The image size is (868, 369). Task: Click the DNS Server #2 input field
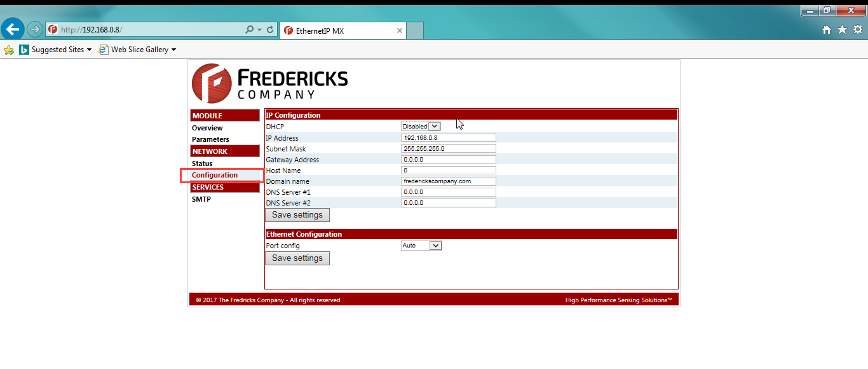tap(449, 203)
